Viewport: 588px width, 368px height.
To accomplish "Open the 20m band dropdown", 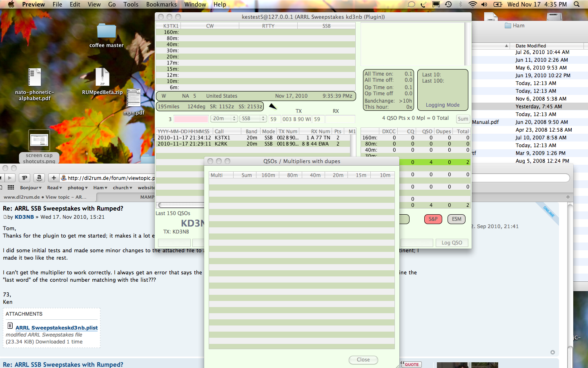I will coord(224,119).
